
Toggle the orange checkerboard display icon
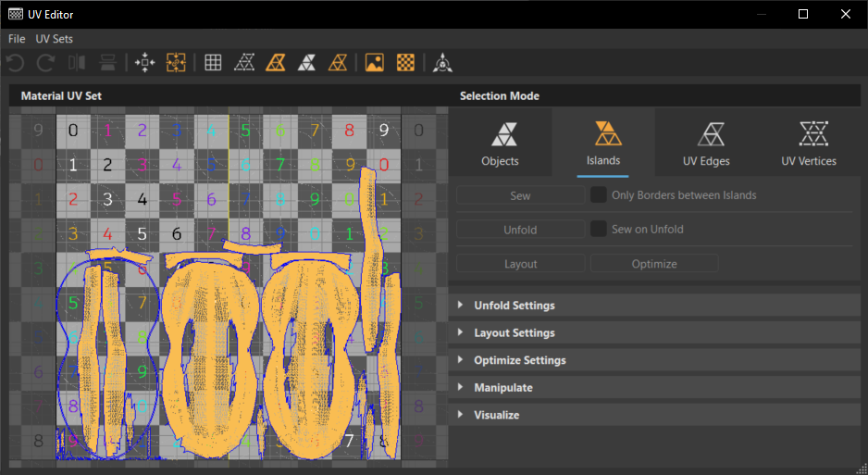point(405,63)
